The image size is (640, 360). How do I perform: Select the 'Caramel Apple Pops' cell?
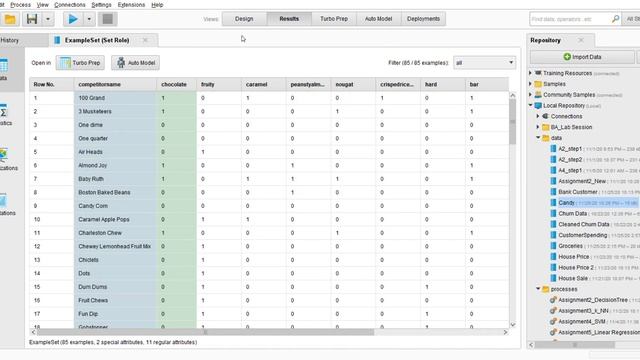[x=115, y=219]
